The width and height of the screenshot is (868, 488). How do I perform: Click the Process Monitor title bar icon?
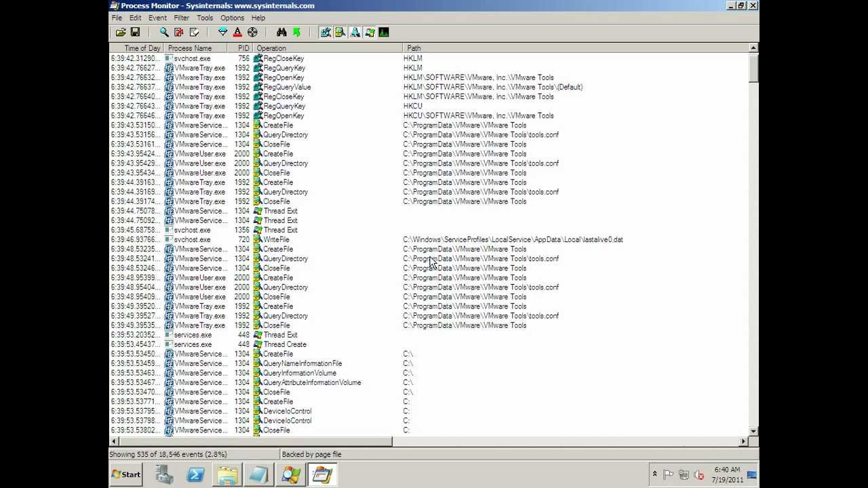pos(115,5)
